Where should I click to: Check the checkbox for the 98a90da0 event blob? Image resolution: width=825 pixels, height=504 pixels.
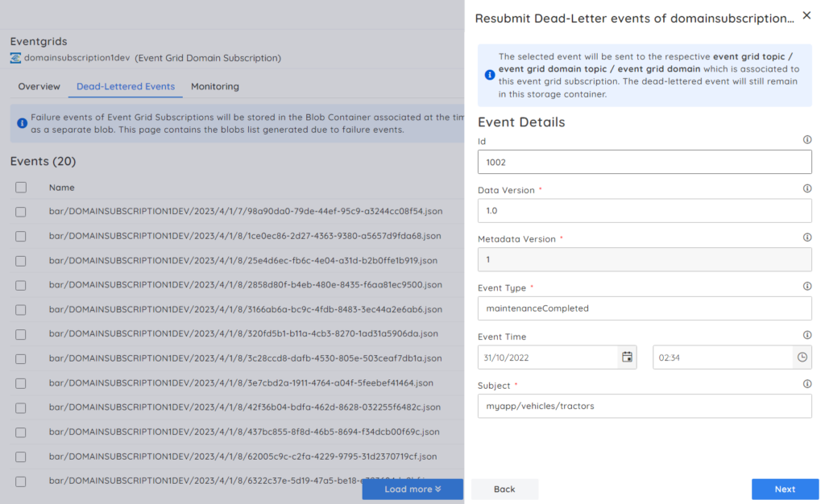pyautogui.click(x=20, y=211)
